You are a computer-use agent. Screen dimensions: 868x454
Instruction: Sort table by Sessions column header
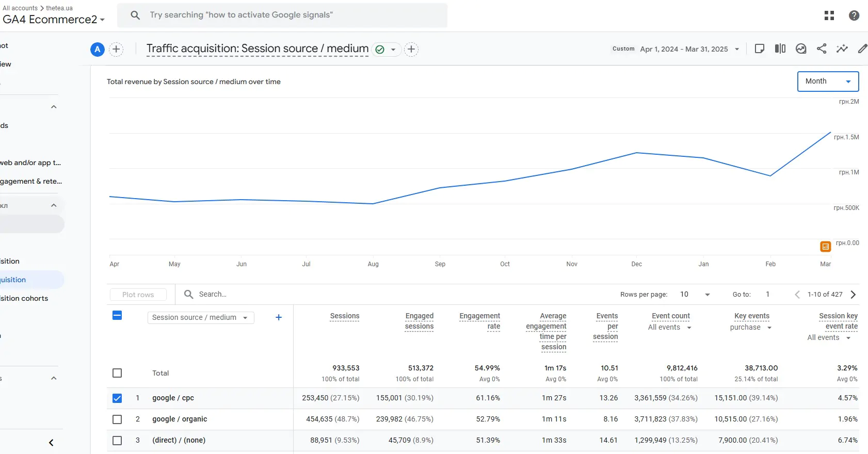tap(345, 316)
